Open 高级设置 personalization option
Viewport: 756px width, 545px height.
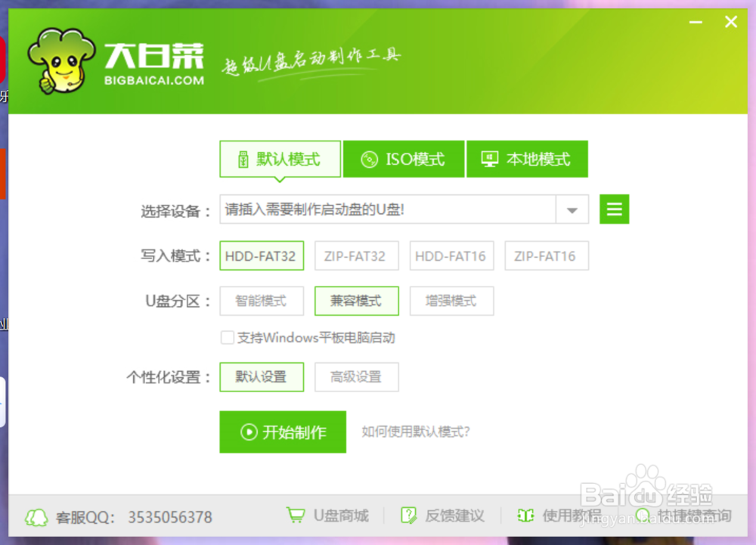(x=356, y=377)
